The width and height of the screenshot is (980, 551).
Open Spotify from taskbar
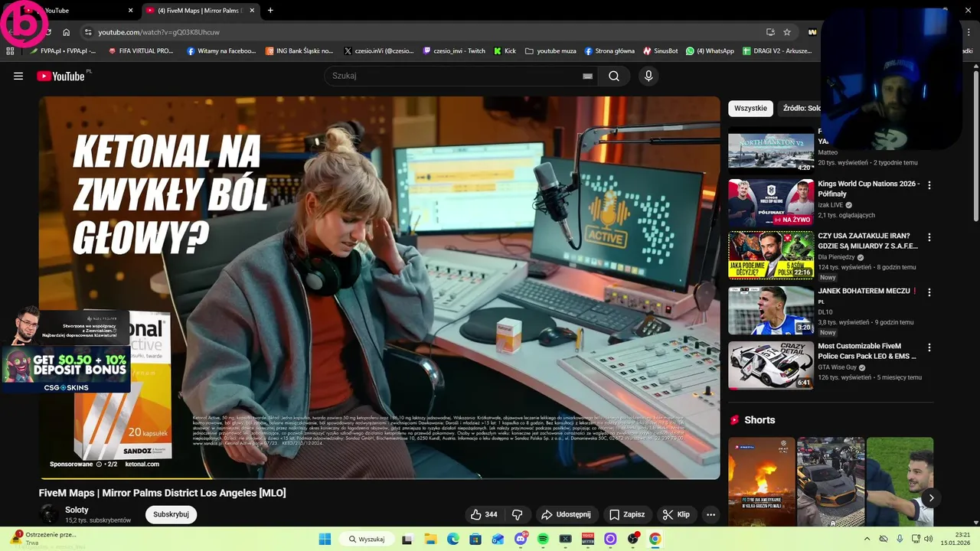pyautogui.click(x=543, y=539)
